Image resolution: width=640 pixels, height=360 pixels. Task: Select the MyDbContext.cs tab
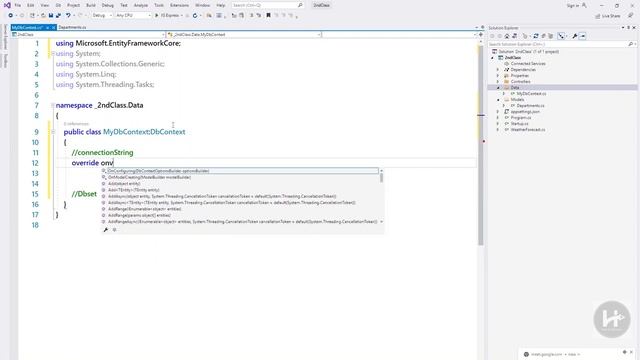pyautogui.click(x=27, y=27)
